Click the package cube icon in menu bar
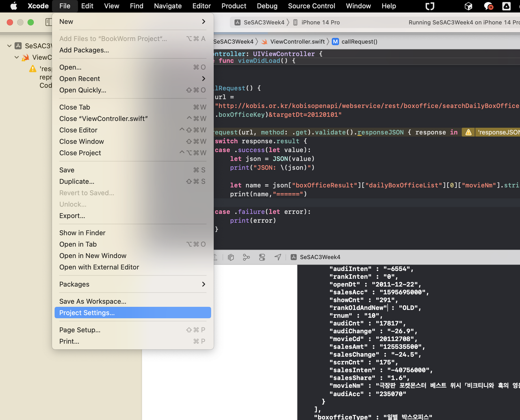This screenshot has width=520, height=420. click(468, 6)
